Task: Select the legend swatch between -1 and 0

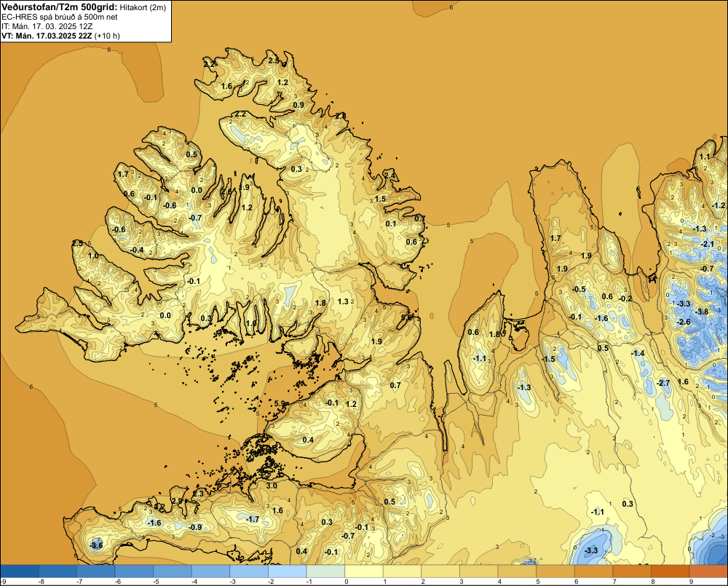Action: point(325,571)
